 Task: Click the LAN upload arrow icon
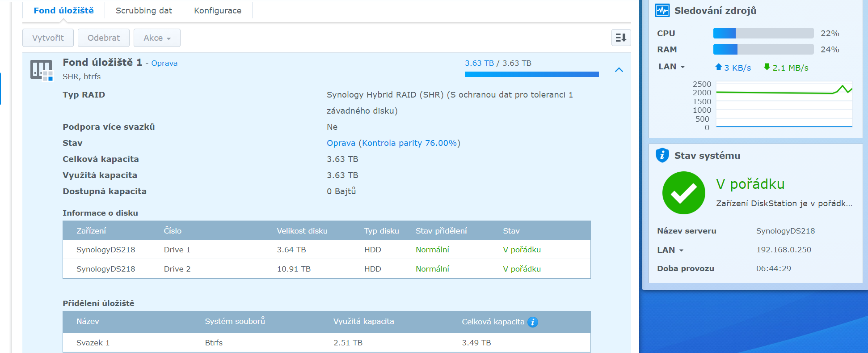tap(718, 67)
